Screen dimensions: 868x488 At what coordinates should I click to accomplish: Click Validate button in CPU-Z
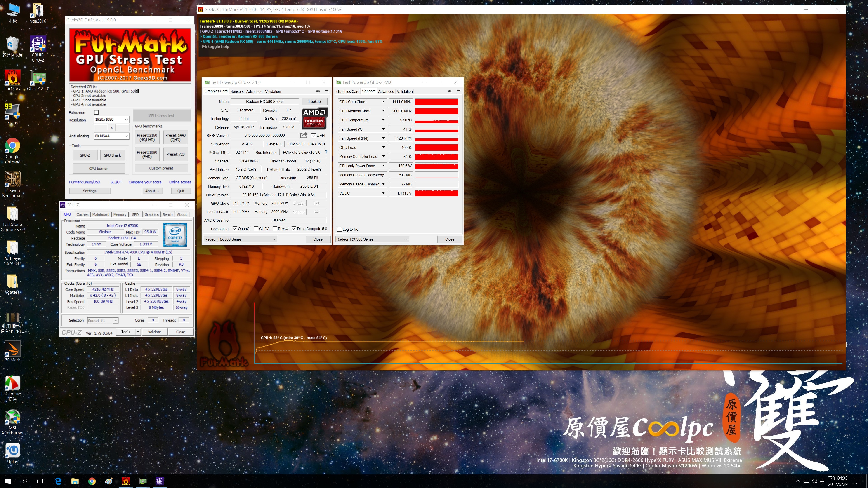pos(154,332)
